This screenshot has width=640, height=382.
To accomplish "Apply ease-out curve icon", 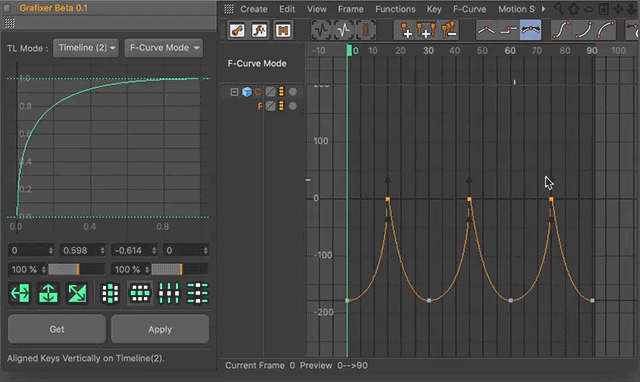I will (x=606, y=30).
